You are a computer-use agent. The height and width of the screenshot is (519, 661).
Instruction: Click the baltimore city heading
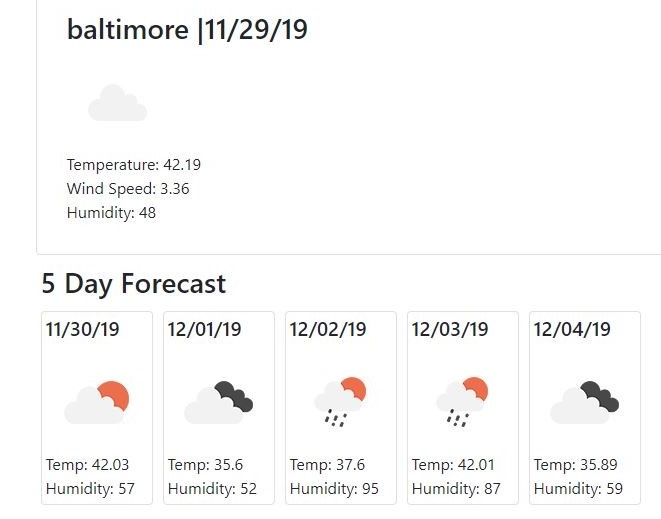(187, 30)
